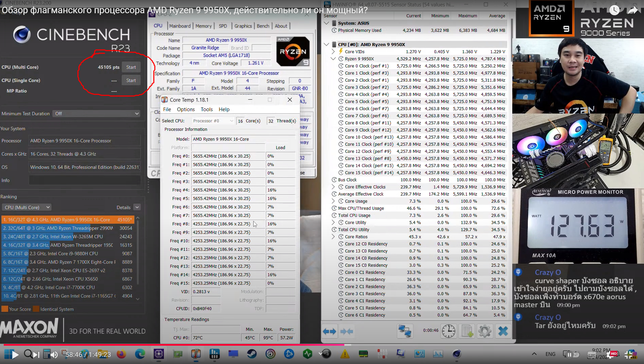644x364 pixels.
Task: Select CPU-Z icon in the taskbar
Action: (x=158, y=354)
